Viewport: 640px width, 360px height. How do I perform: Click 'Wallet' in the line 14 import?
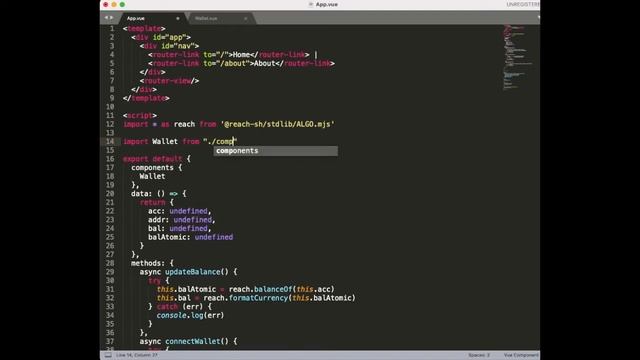coord(165,142)
